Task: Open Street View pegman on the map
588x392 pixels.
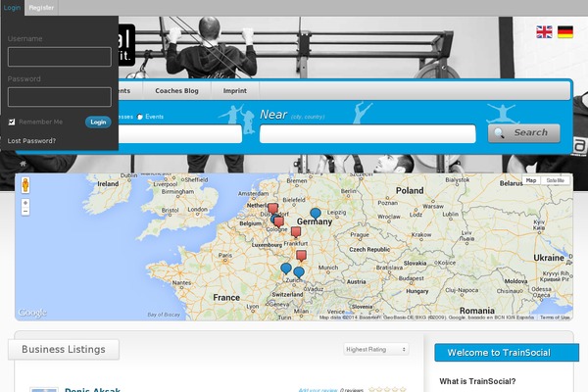Action: (25, 185)
